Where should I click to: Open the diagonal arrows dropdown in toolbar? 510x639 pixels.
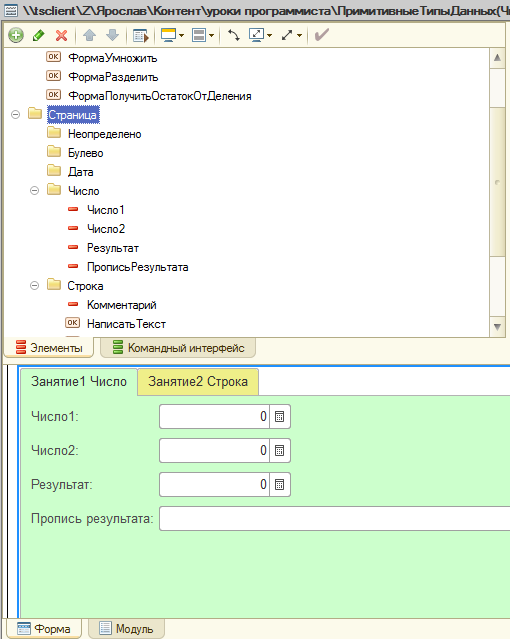[x=299, y=35]
